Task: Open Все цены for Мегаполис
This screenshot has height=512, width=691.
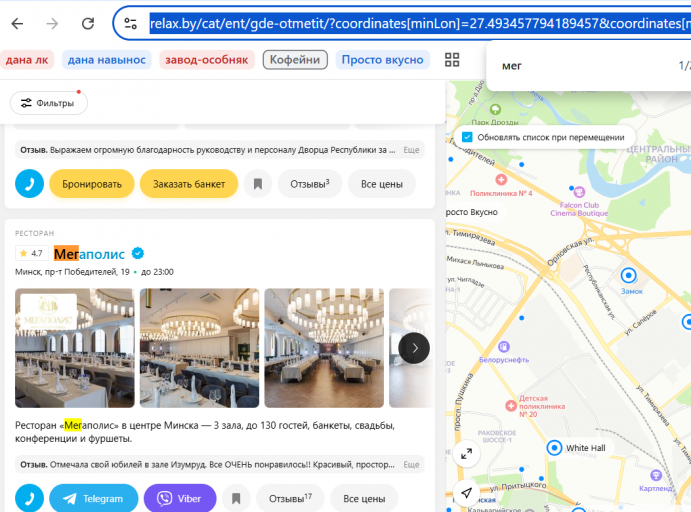Action: point(364,498)
